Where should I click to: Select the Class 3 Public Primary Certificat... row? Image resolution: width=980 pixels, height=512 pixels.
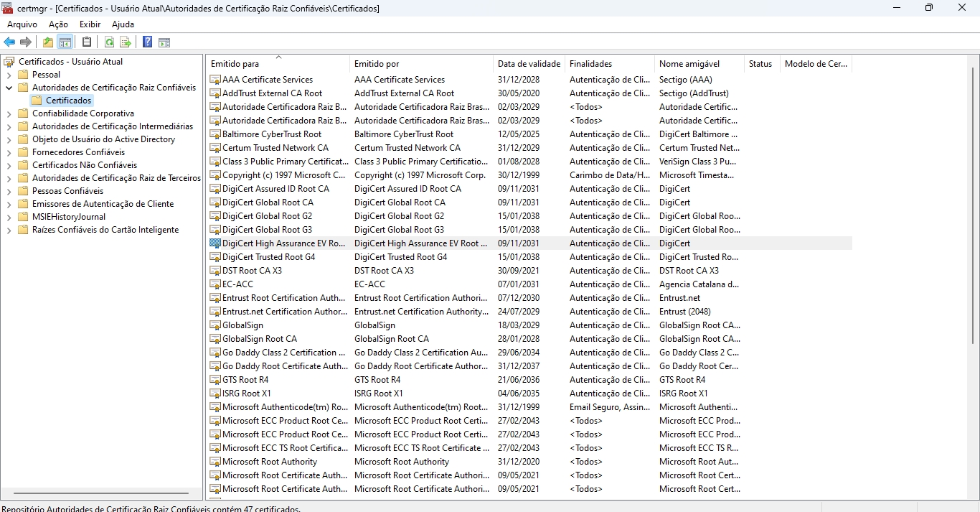(x=530, y=162)
